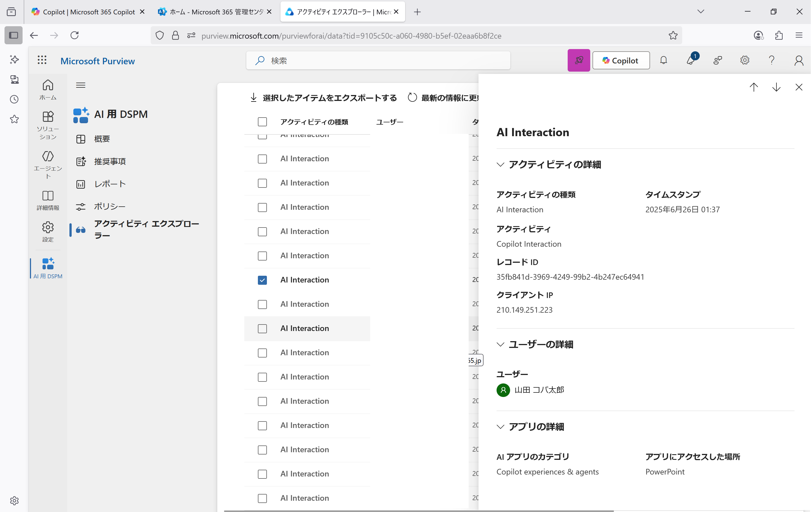
Task: Uncheck the selected AI Interaction row
Action: 262,280
